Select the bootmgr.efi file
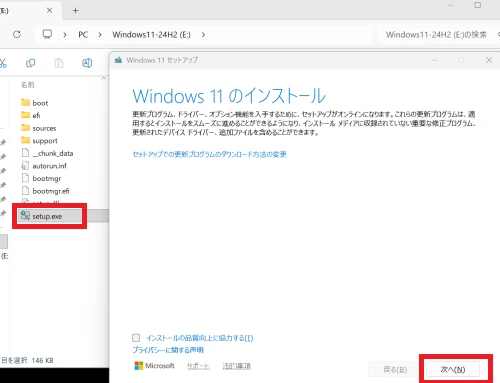This screenshot has height=383, width=500. click(x=45, y=191)
